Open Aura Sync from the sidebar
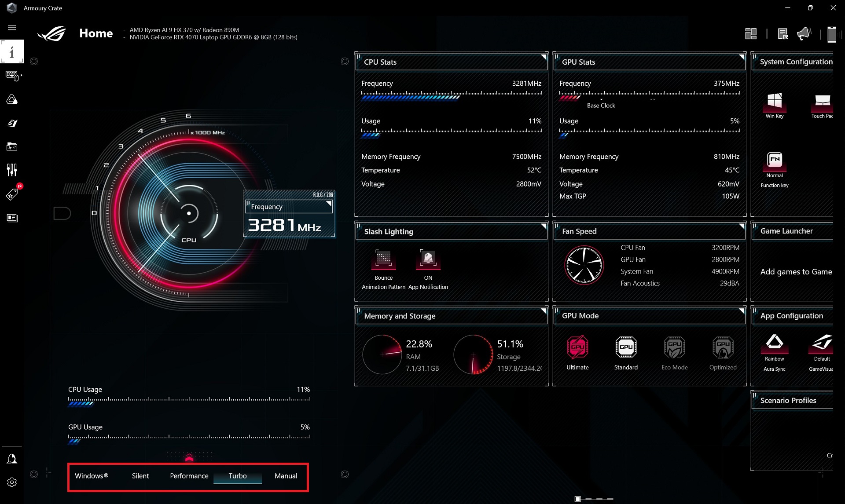This screenshot has height=504, width=845. [12, 99]
